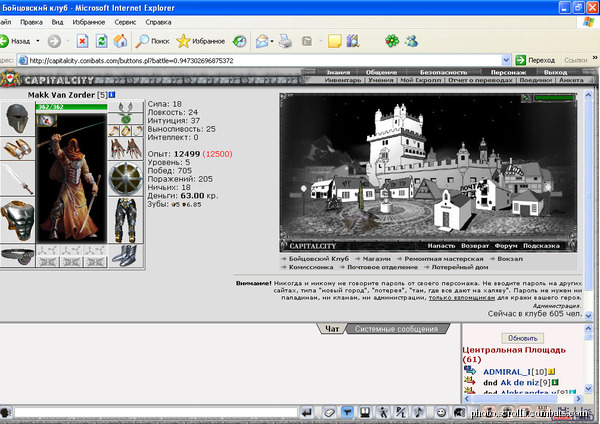Open the Messenger people icon

click(x=411, y=41)
